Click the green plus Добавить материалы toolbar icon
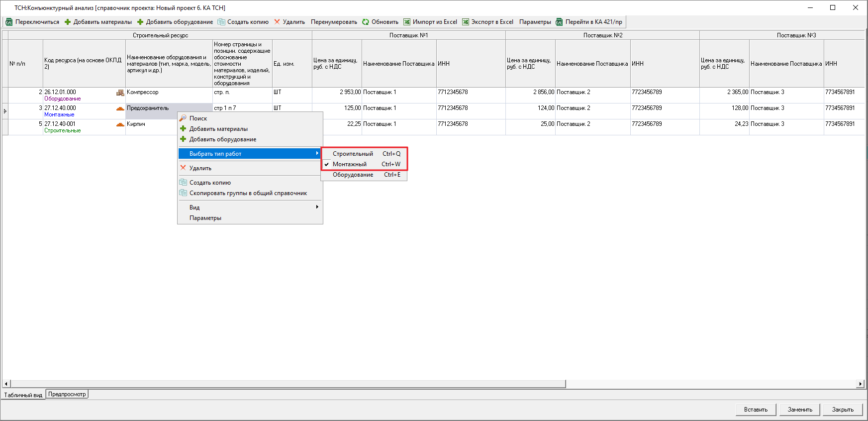The image size is (868, 421). [x=68, y=22]
